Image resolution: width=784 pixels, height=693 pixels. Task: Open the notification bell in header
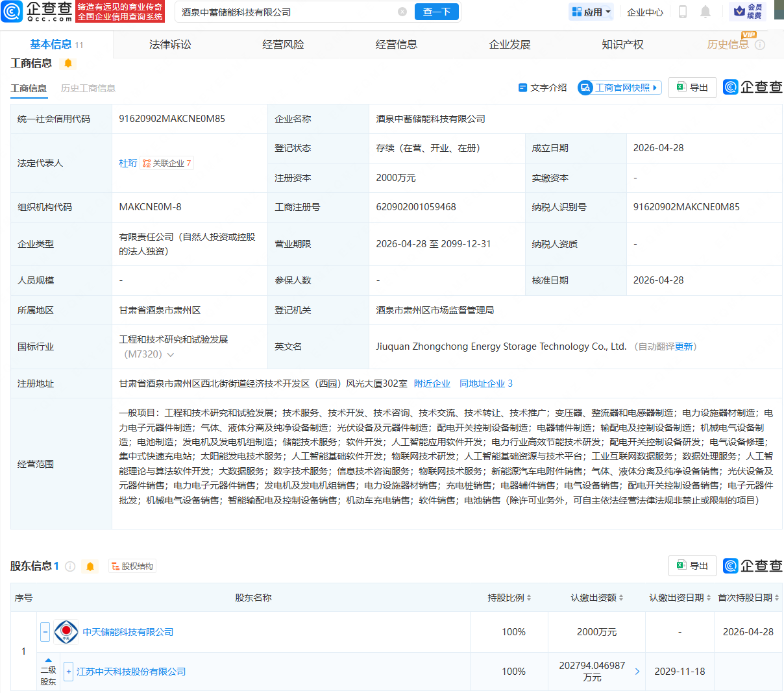705,12
